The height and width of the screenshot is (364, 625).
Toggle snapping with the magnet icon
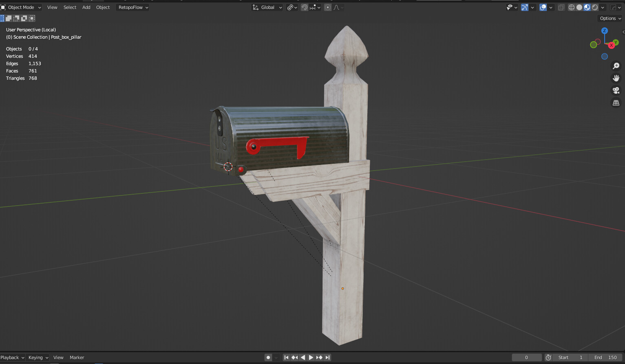(x=304, y=7)
